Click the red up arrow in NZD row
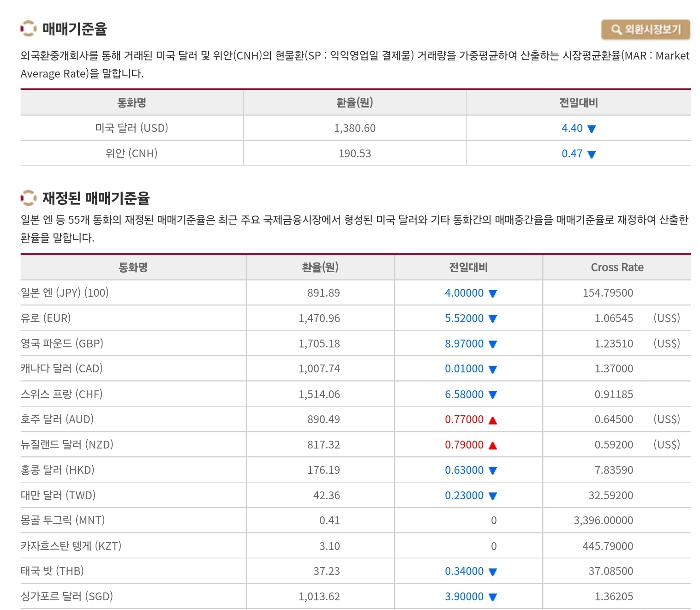 point(492,445)
